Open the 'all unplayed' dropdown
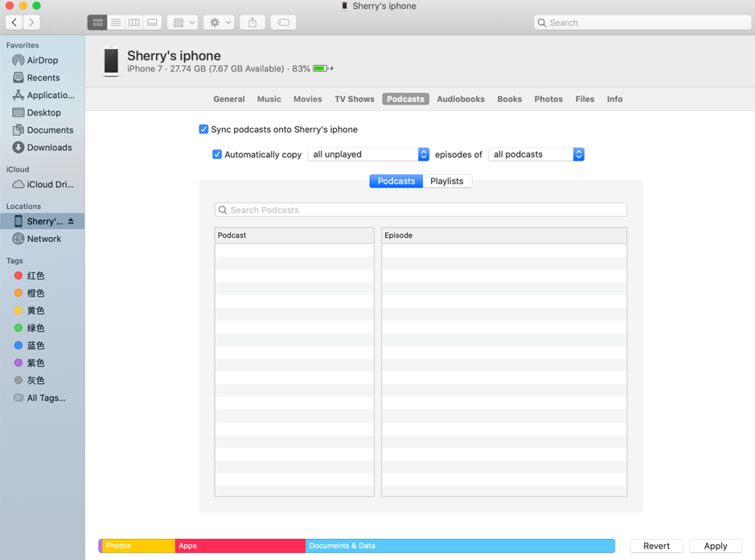The image size is (755, 560). (x=368, y=154)
